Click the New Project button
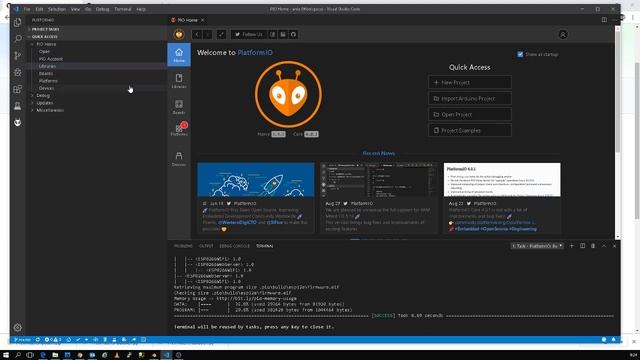The width and height of the screenshot is (640, 360). 470,82
